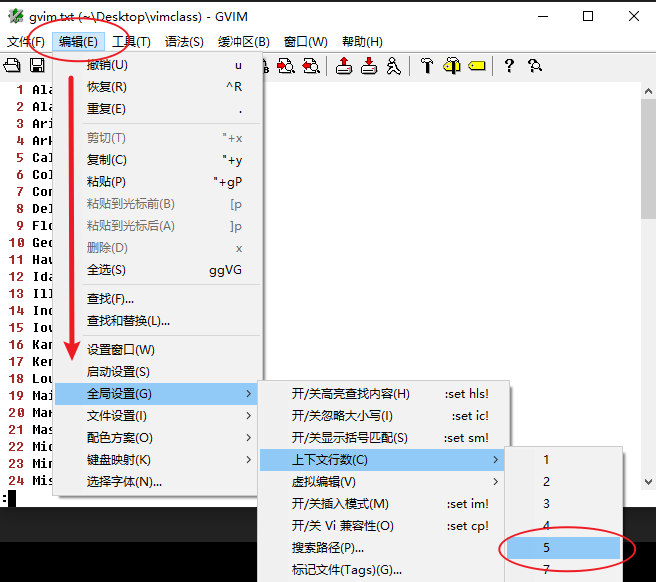Toggle 开/关显示括号匹配(S) option
Screen dimensions: 656x582
[384, 438]
